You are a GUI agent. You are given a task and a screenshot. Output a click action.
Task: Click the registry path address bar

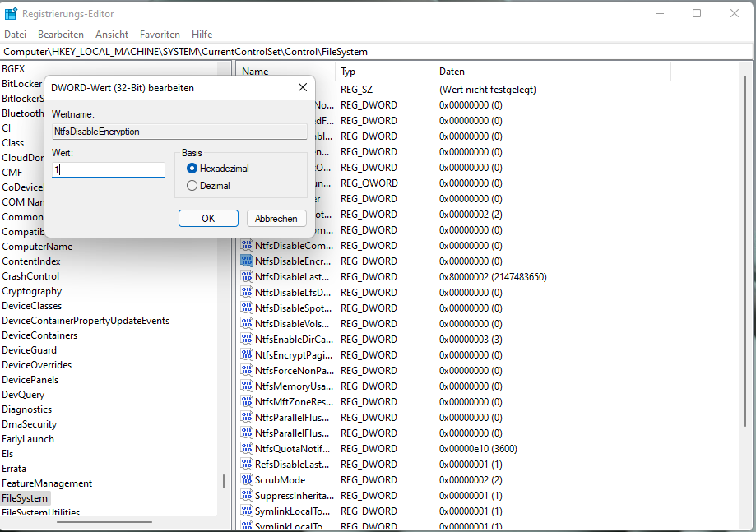tap(376, 52)
